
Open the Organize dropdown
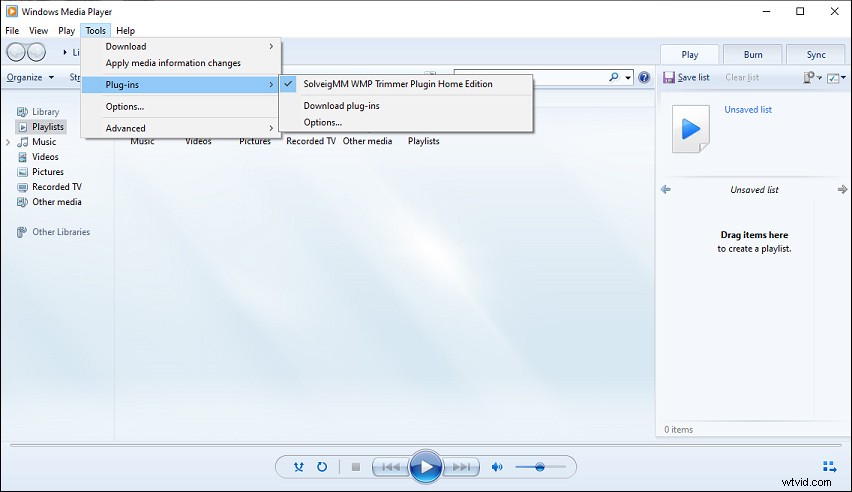tap(30, 77)
